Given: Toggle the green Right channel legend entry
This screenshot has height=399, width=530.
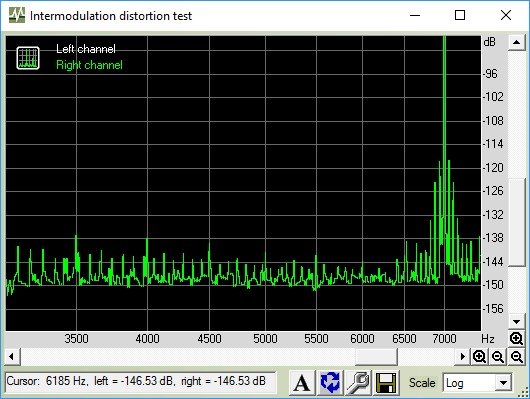Looking at the screenshot, I should [89, 65].
